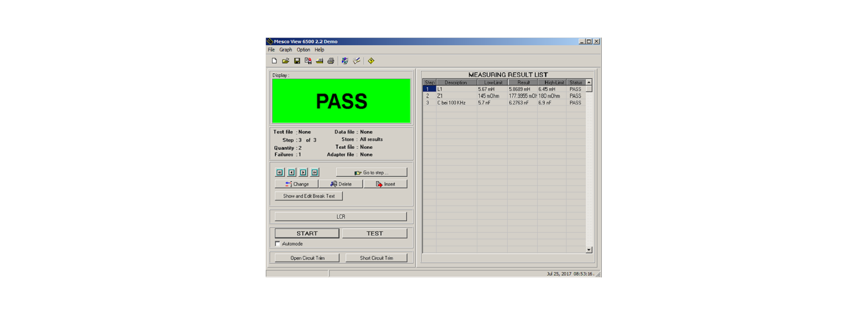The height and width of the screenshot is (315, 868).
Task: Enable the Automode checkbox
Action: point(278,244)
